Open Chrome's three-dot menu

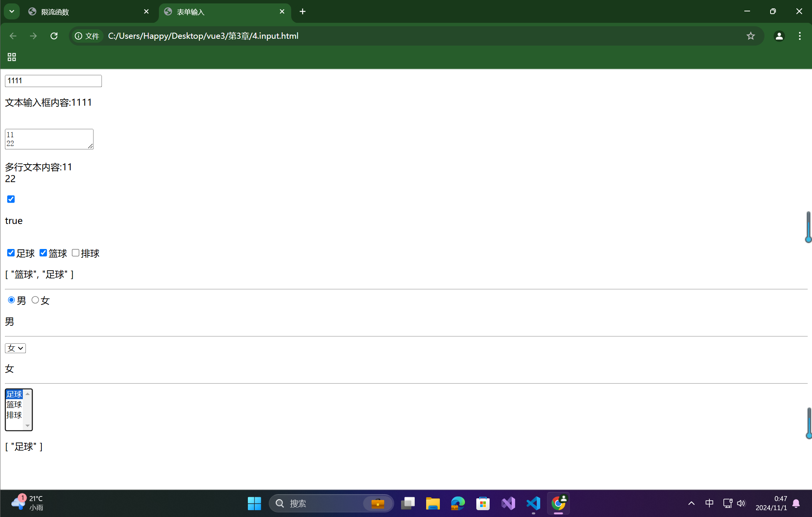coord(799,36)
